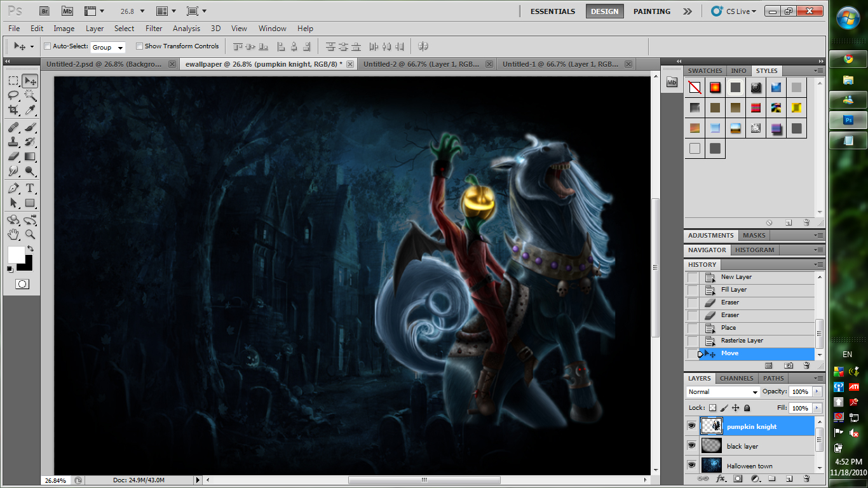Open the Filter menu
This screenshot has width=868, height=488.
tap(153, 28)
